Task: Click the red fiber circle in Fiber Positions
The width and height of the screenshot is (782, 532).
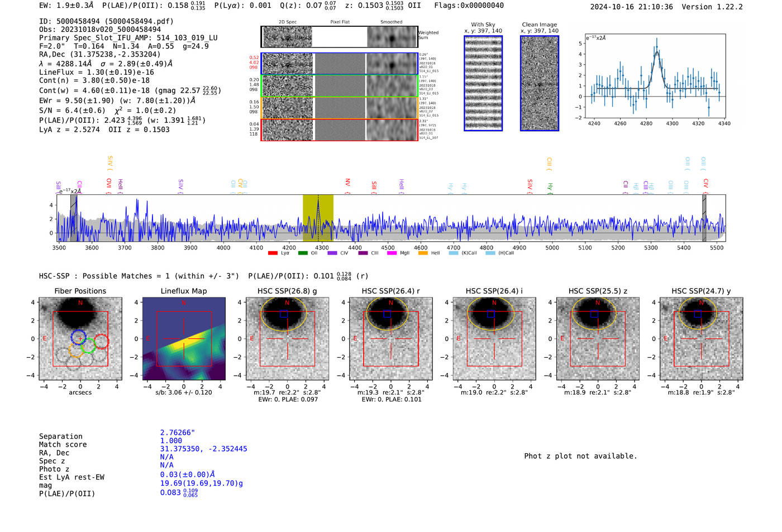Action: (101, 341)
